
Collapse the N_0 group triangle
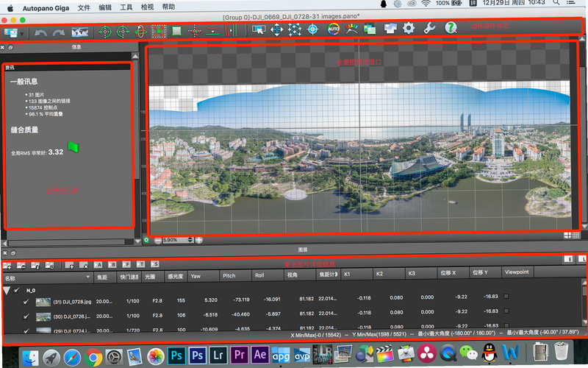[7, 291]
